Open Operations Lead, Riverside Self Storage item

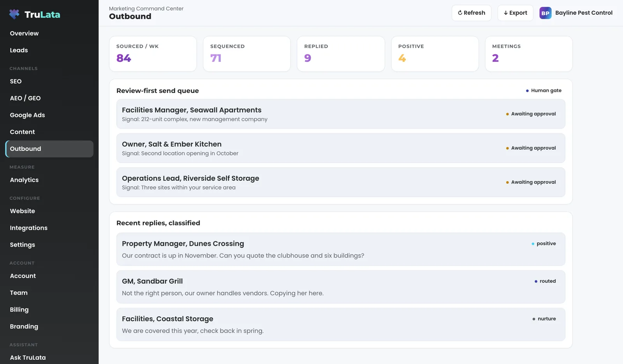[x=341, y=182]
